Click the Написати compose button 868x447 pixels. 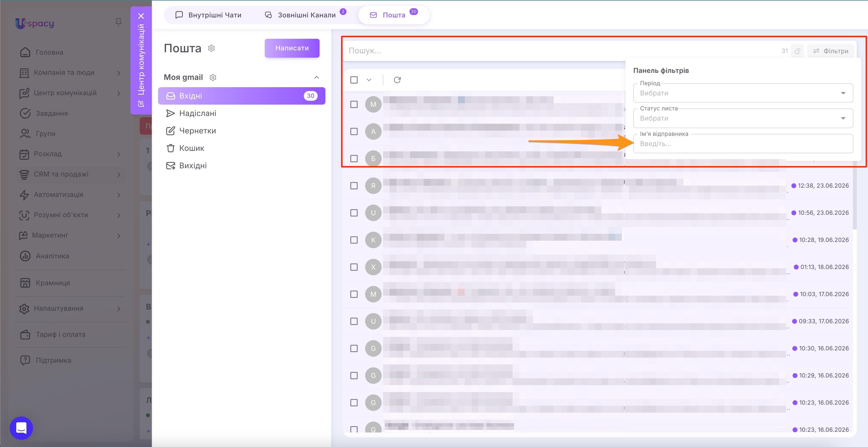click(x=292, y=48)
